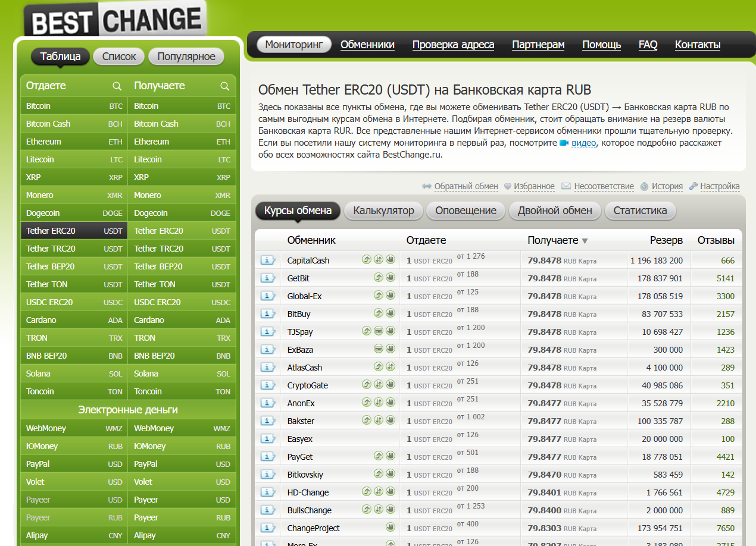Open Обменники in top menu

click(367, 45)
